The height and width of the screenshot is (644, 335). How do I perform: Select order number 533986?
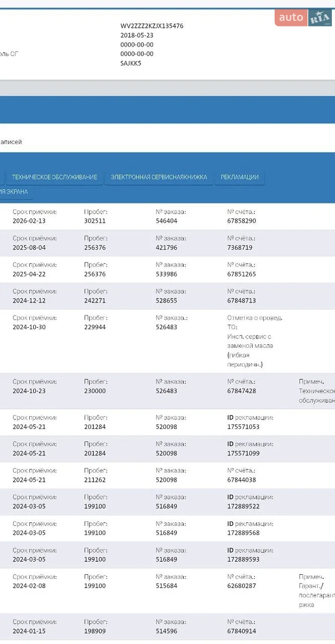166,274
